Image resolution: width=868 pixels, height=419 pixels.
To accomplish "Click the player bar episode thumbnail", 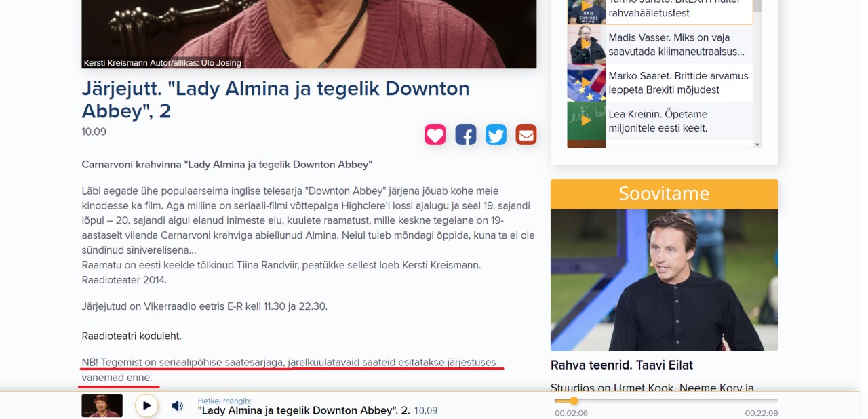I will click(102, 405).
